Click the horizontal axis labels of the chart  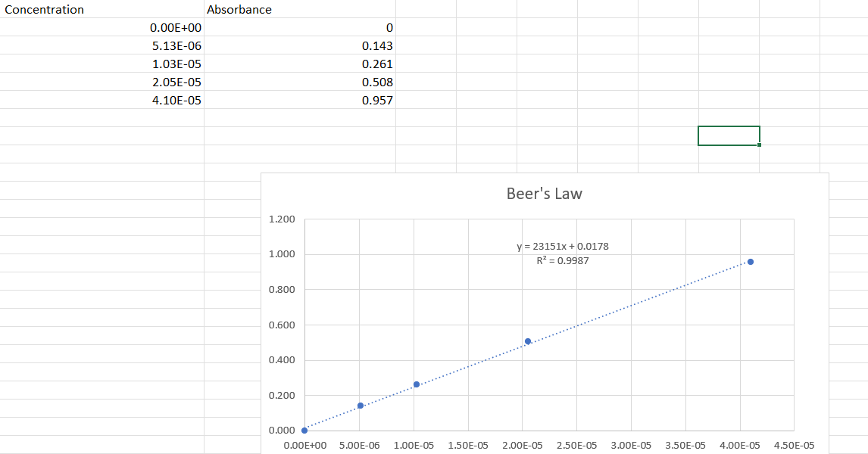[530, 446]
